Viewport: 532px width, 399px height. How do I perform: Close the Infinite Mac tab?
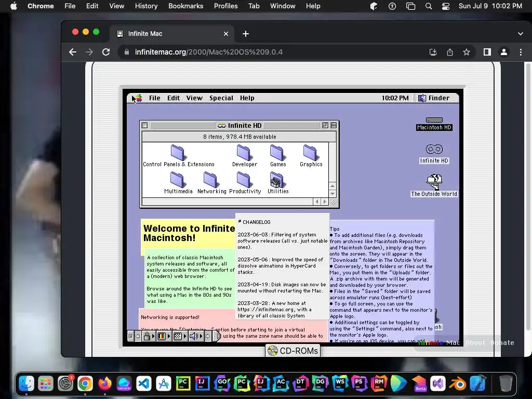(226, 34)
